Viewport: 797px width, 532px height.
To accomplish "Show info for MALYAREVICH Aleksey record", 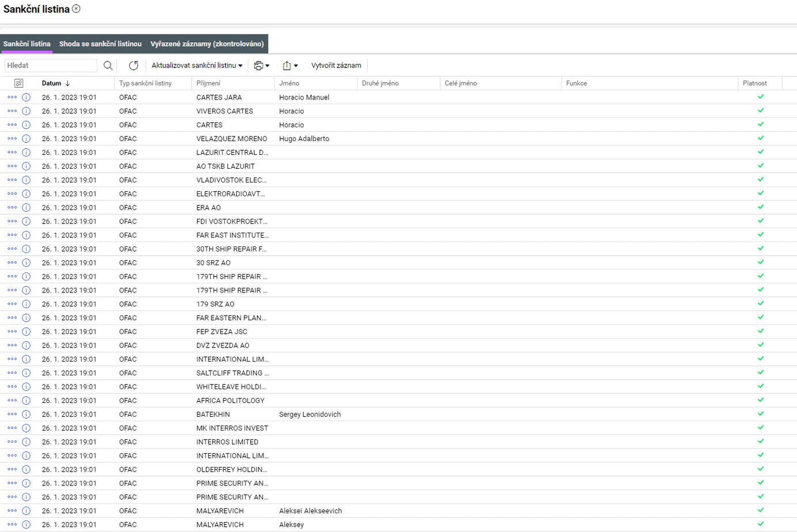I will (26, 526).
